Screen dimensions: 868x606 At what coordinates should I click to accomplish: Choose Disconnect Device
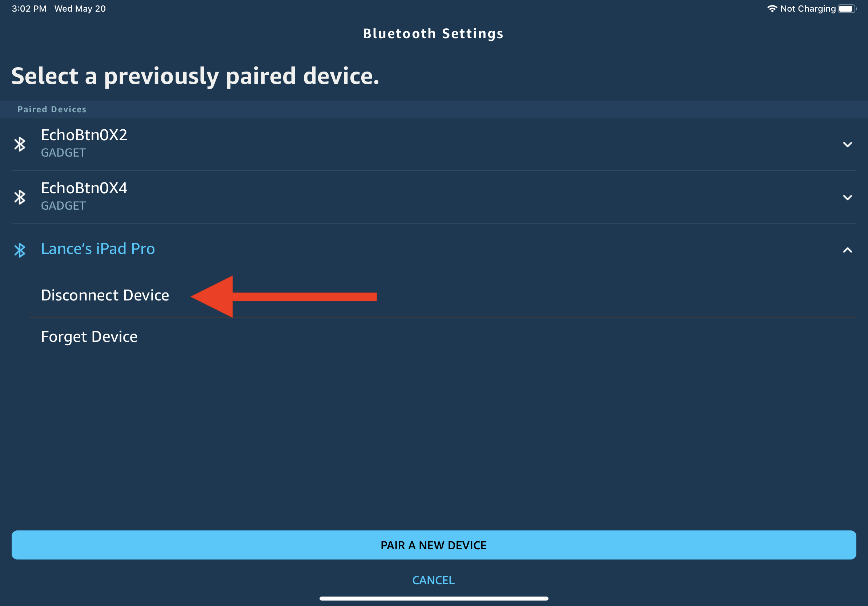(105, 295)
